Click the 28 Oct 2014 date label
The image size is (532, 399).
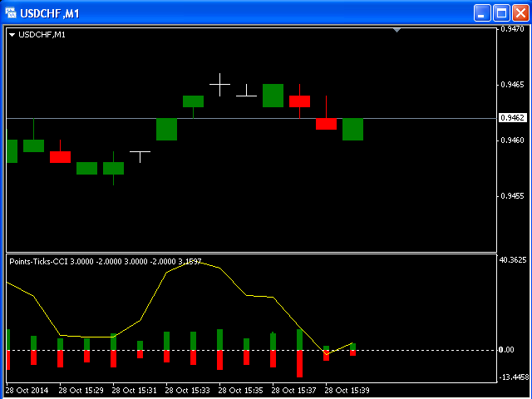(x=28, y=390)
